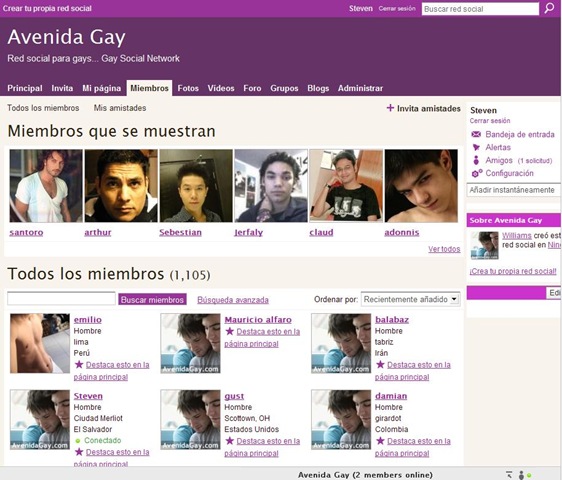This screenshot has width=562, height=480.
Task: Open the Administrar tab
Action: 360,88
